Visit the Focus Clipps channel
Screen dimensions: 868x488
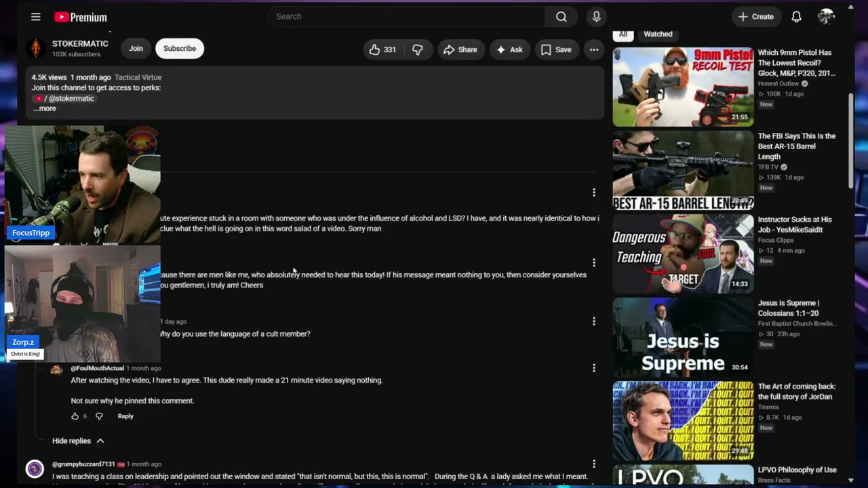pos(774,240)
